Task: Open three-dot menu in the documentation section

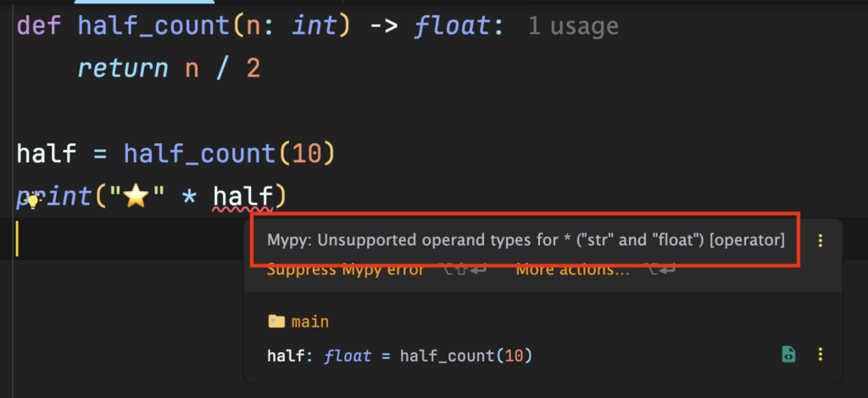Action: click(820, 355)
